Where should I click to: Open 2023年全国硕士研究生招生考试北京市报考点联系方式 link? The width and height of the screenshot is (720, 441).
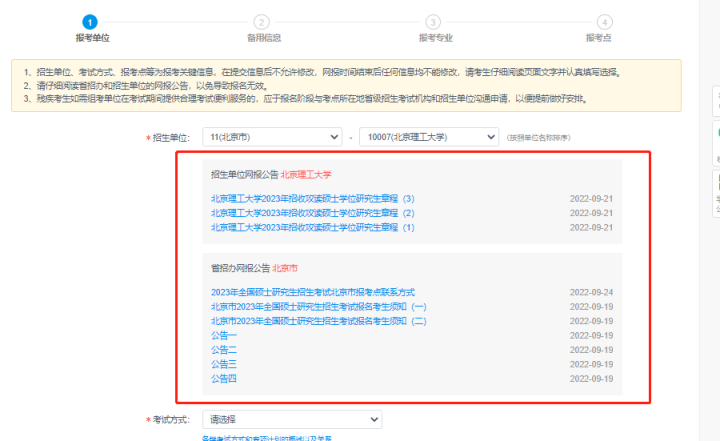[x=313, y=292]
